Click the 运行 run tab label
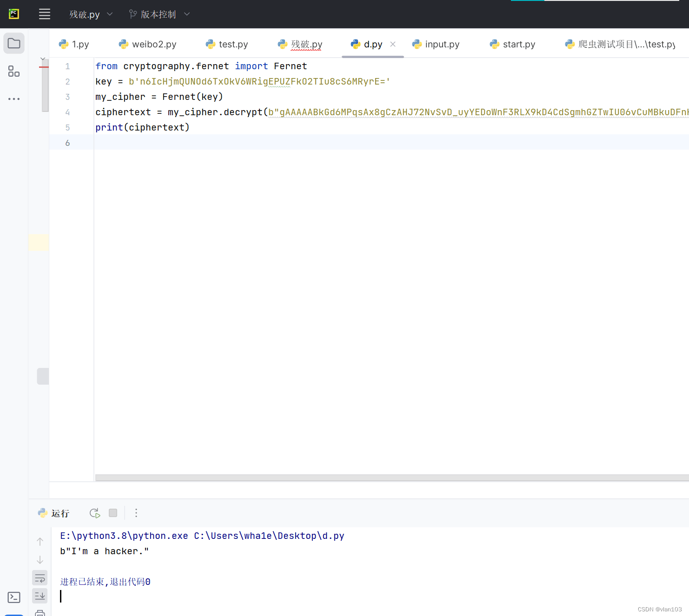 (60, 513)
